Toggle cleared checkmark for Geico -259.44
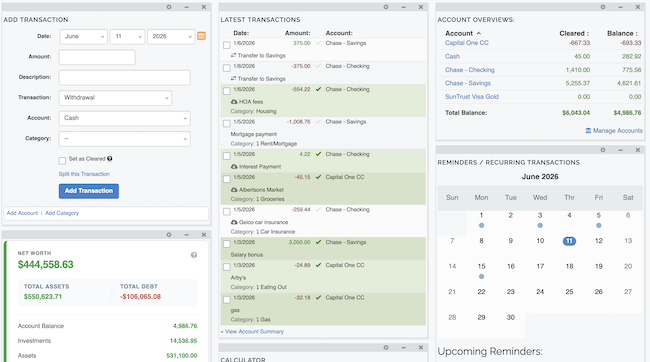650x362 pixels. (x=318, y=209)
